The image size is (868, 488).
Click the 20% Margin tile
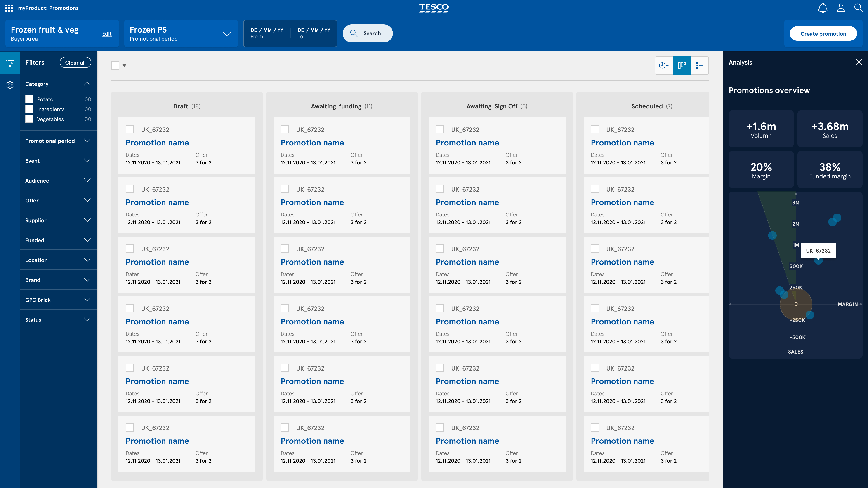point(761,169)
